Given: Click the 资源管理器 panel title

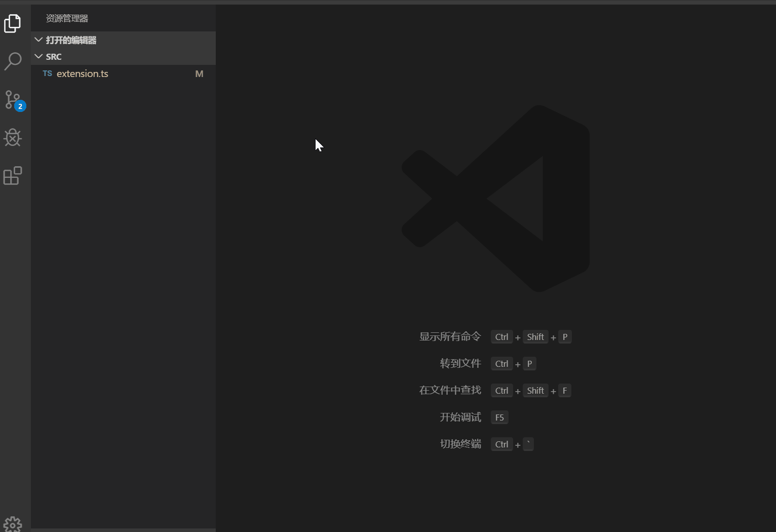Looking at the screenshot, I should [67, 18].
